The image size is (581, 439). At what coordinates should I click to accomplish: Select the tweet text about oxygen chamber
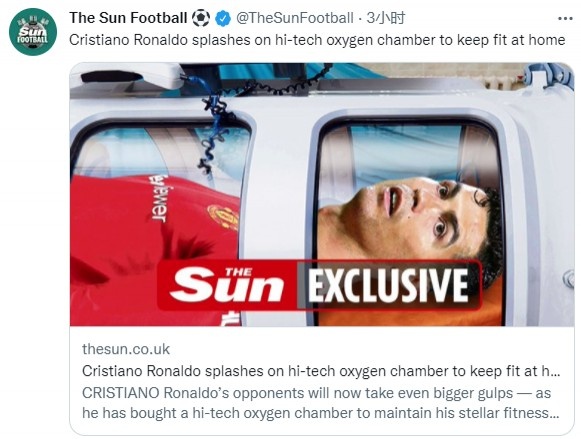point(317,40)
